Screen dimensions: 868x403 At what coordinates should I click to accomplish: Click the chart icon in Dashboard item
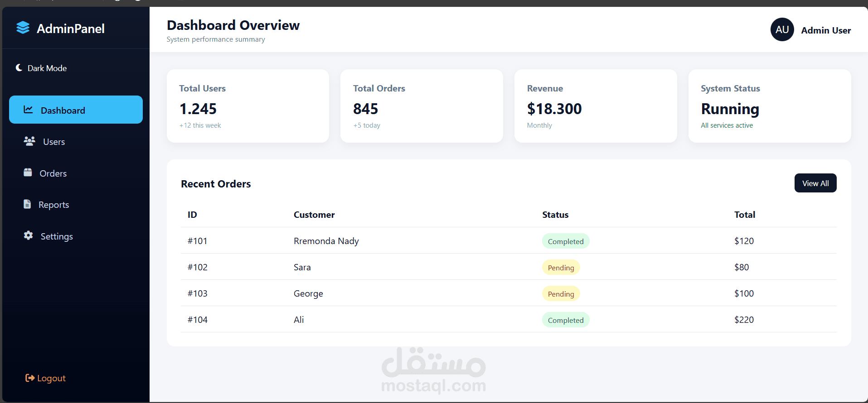(28, 110)
